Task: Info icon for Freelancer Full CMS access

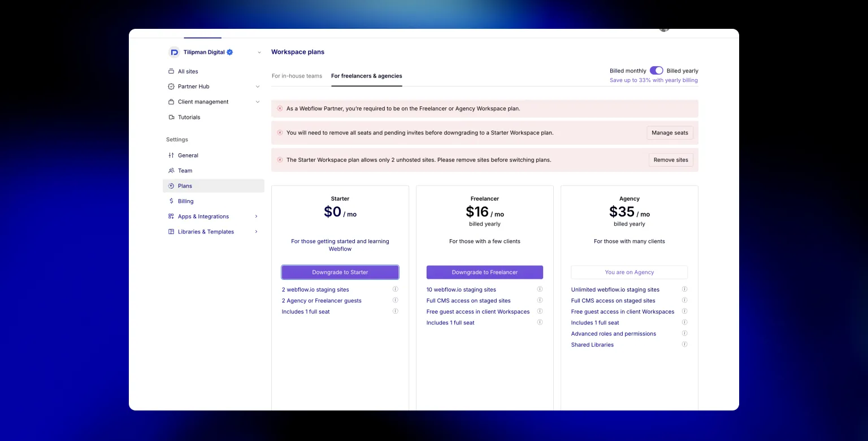Action: pos(540,300)
